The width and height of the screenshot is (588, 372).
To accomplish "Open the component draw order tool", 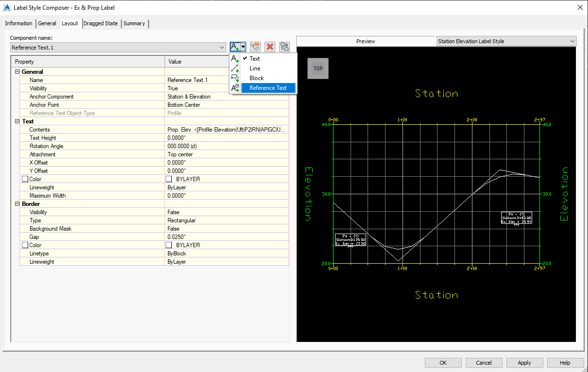I will tap(285, 47).
